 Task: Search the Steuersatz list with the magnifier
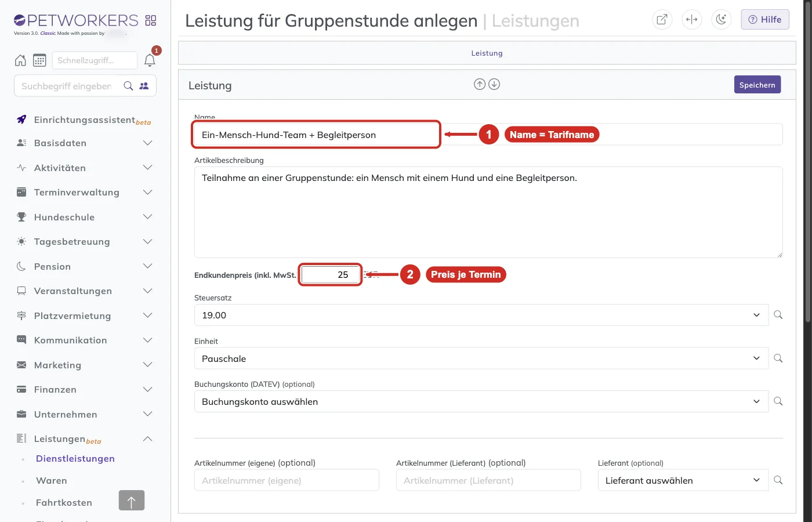tap(778, 315)
